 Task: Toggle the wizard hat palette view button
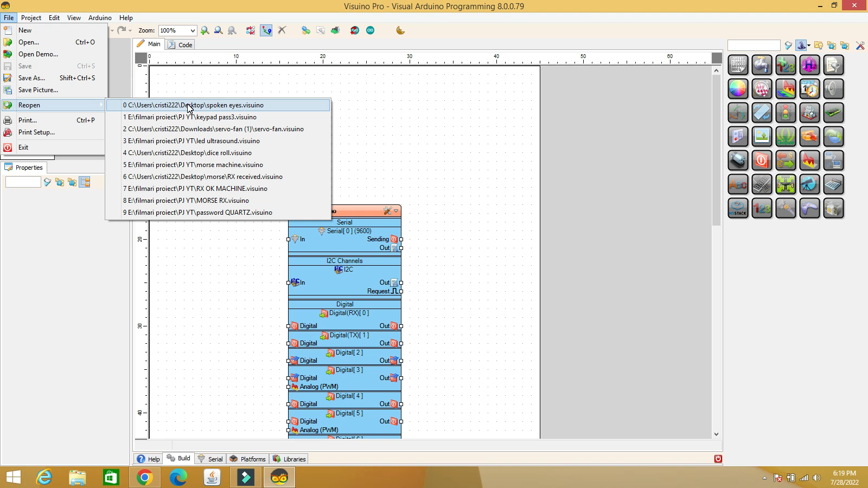coord(801,46)
